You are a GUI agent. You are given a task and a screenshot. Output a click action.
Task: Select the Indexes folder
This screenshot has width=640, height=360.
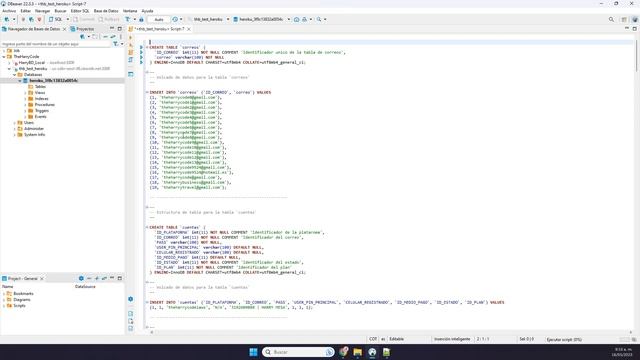[x=41, y=99]
